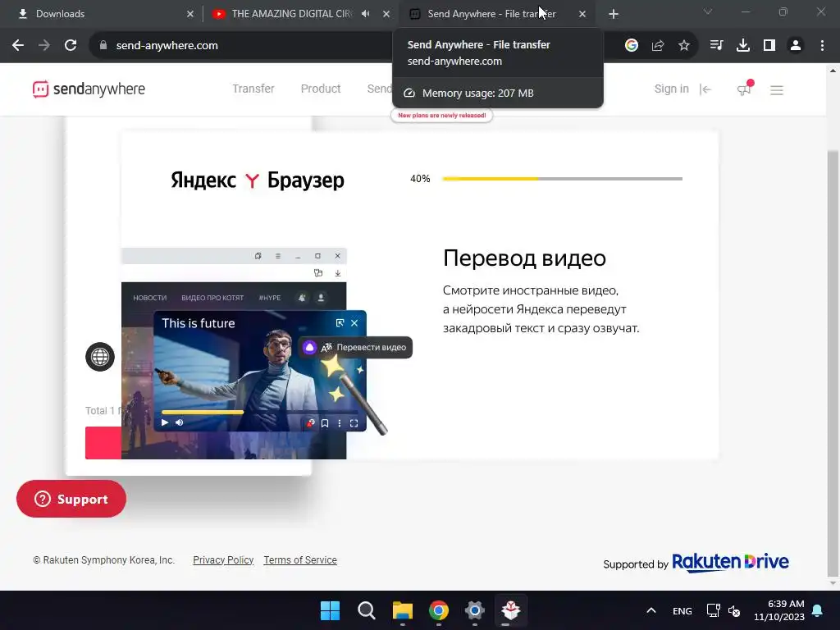The image size is (840, 630).
Task: Open Chrome three-dot menu
Action: [822, 46]
